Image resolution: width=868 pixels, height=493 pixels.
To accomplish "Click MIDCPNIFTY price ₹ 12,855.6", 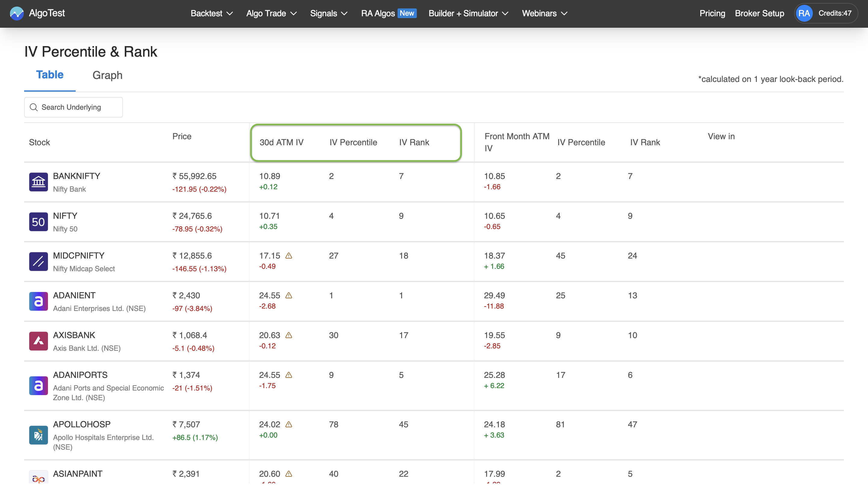I will 192,256.
